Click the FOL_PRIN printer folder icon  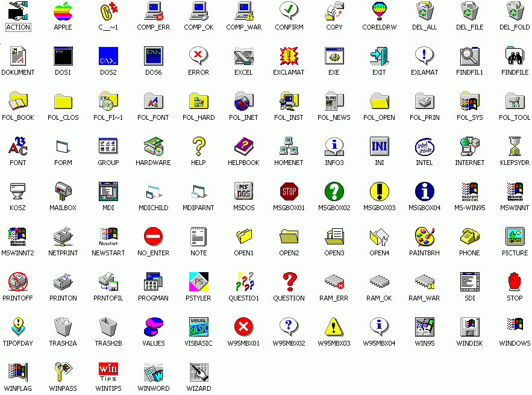tap(424, 101)
